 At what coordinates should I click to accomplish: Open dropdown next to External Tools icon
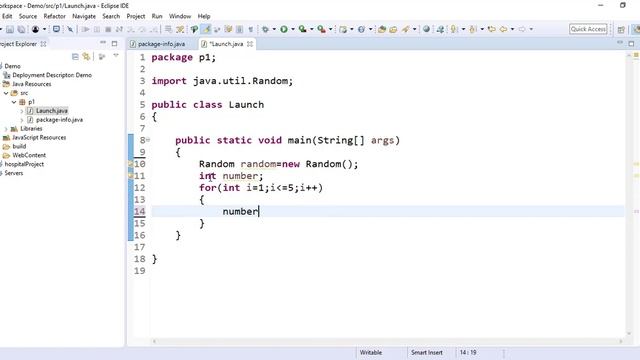(331, 29)
